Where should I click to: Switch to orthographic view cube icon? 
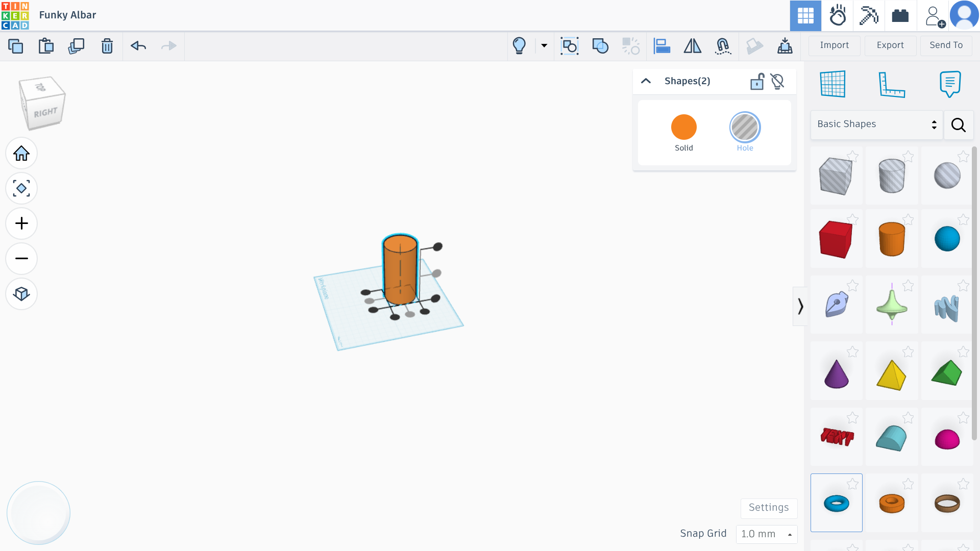pyautogui.click(x=21, y=294)
